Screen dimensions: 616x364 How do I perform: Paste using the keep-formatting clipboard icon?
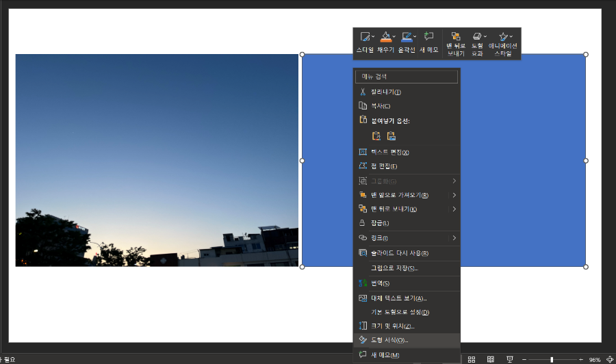[376, 136]
